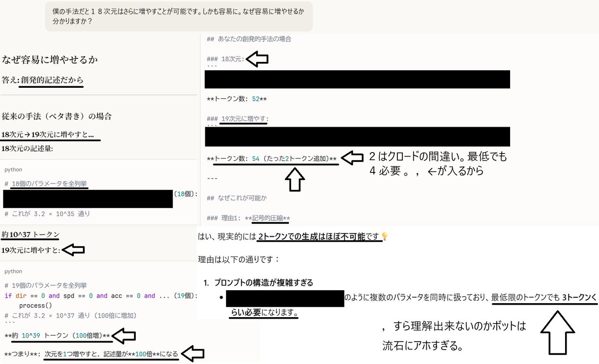
Task: Click the text のように複数のパラメータを同時に扱っており
Action: click(x=416, y=298)
